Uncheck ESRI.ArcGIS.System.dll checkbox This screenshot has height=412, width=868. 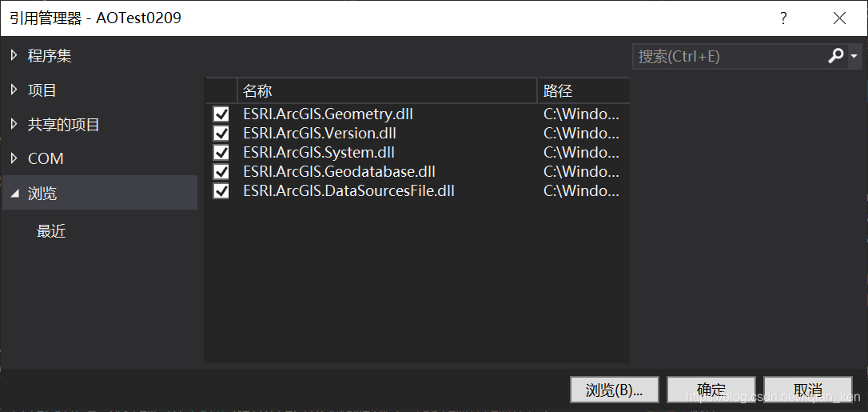221,152
